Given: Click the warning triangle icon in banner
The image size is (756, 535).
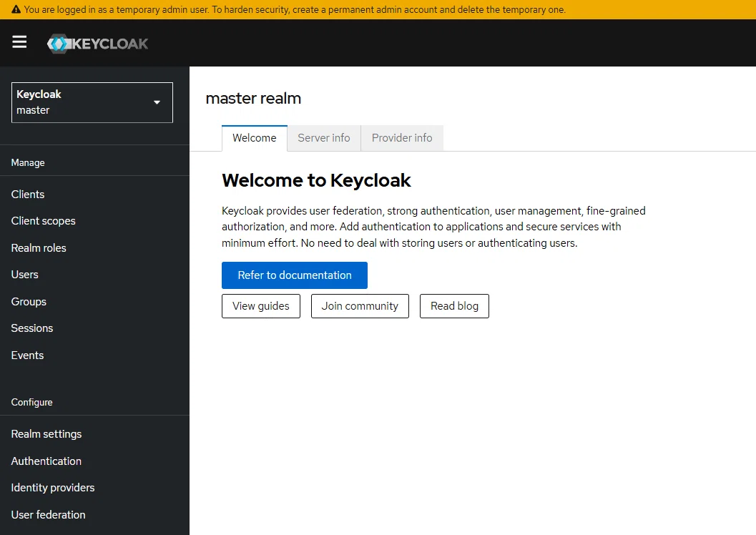Looking at the screenshot, I should click(x=16, y=9).
